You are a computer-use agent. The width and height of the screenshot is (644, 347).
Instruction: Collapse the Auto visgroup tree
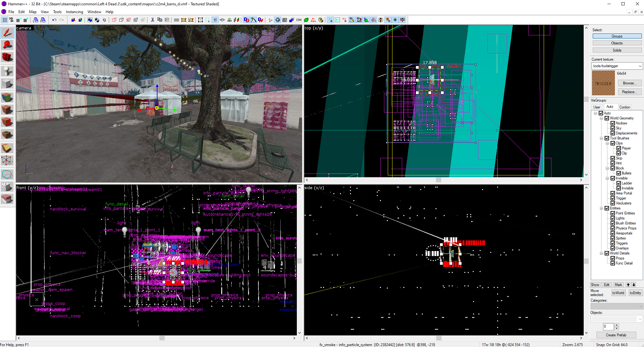[x=596, y=113]
